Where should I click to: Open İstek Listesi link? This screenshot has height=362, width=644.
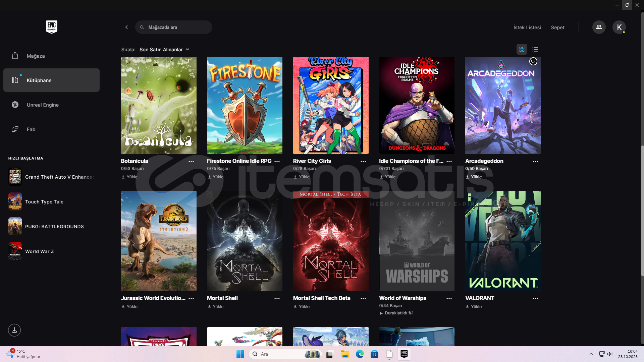tap(527, 27)
